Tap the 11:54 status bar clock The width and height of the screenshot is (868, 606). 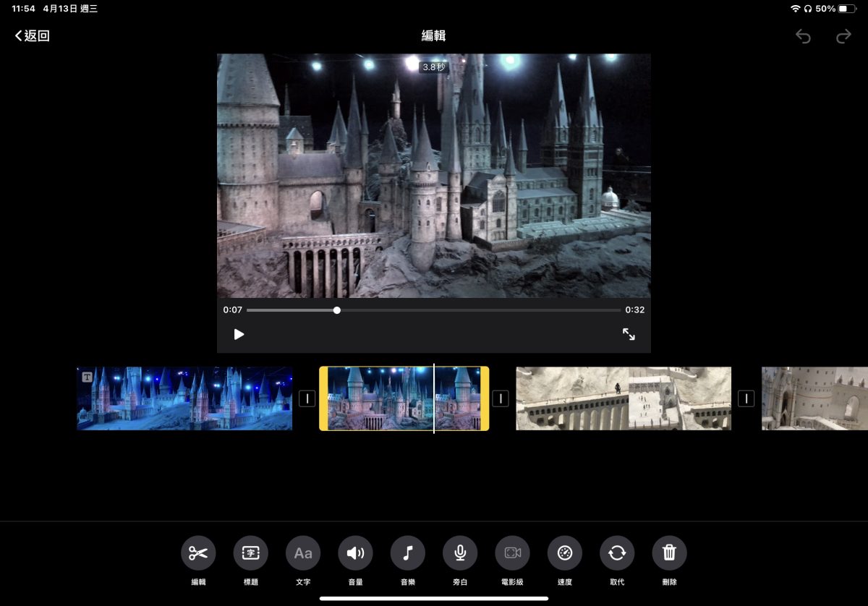pos(23,9)
